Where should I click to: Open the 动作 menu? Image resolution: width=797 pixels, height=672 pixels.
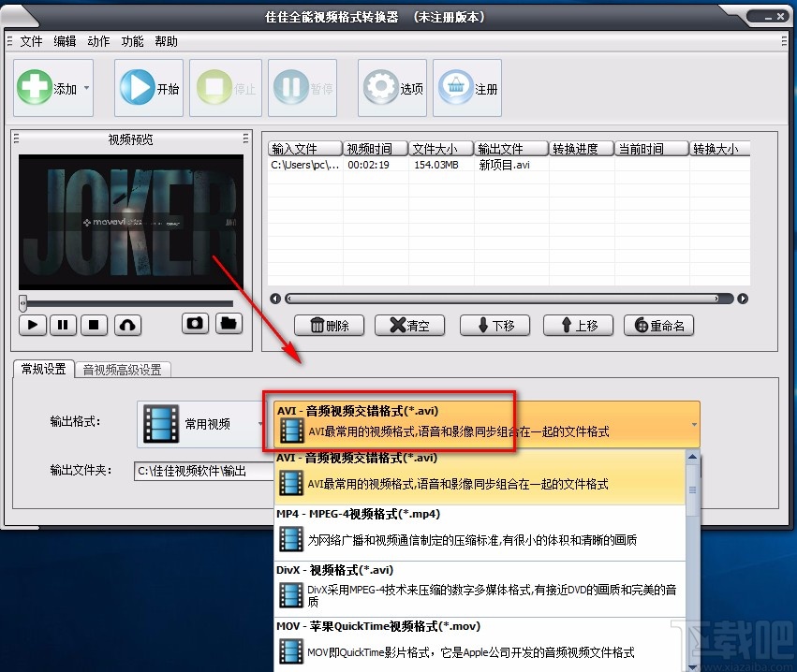tap(98, 41)
